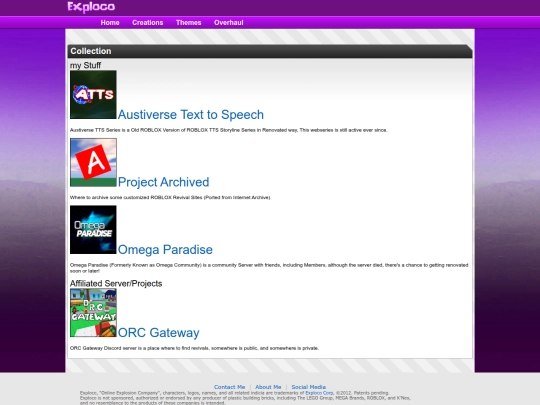Viewport: 540px width, 405px height.
Task: Click the Exploco logo in header
Action: [91, 7]
